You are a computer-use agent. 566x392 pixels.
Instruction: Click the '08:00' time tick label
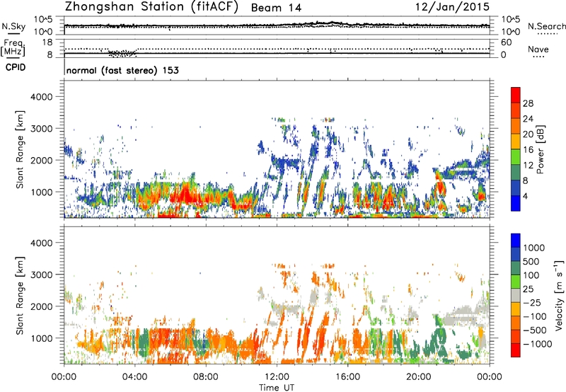(206, 377)
